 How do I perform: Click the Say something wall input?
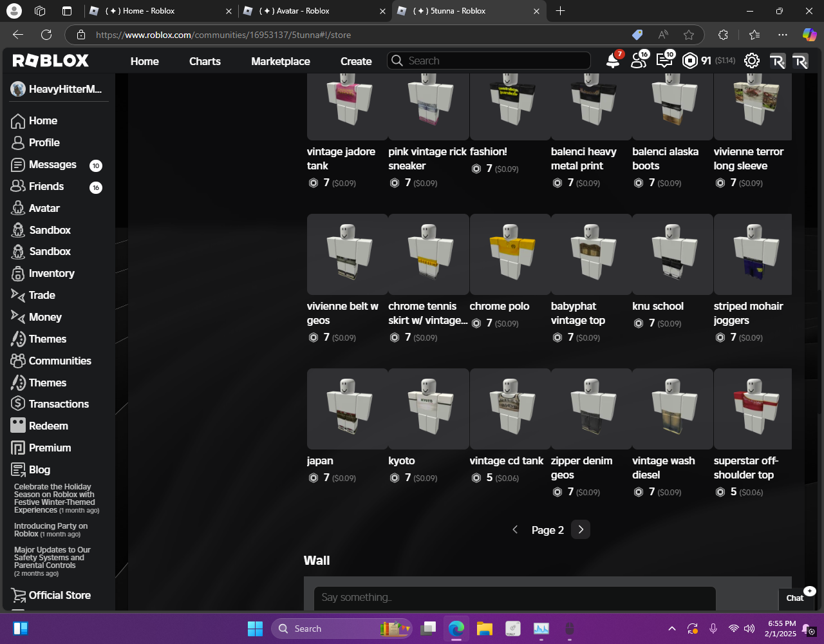515,598
